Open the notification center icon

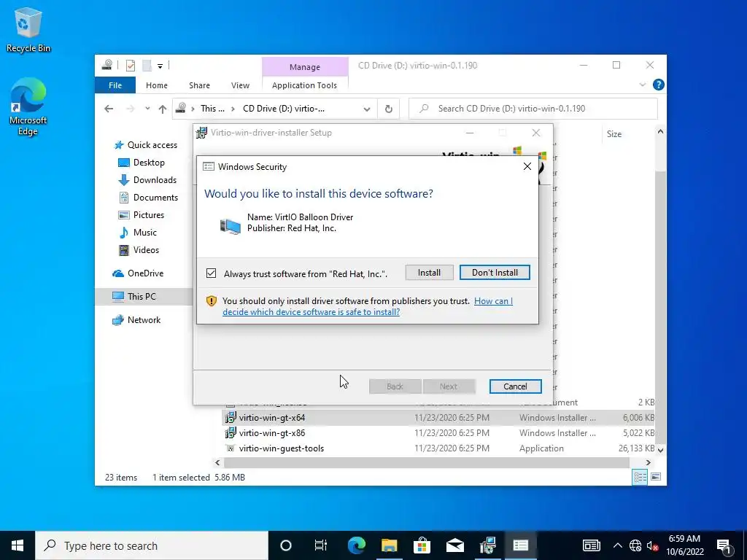coord(724,545)
